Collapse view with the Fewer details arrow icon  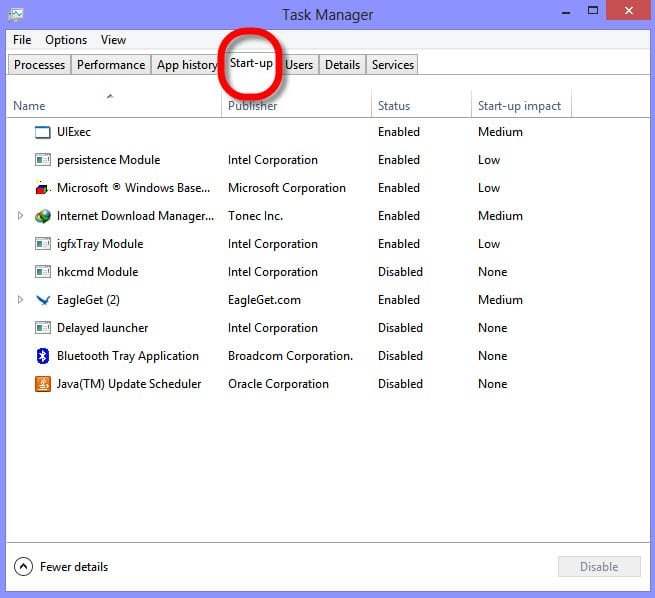coord(23,567)
